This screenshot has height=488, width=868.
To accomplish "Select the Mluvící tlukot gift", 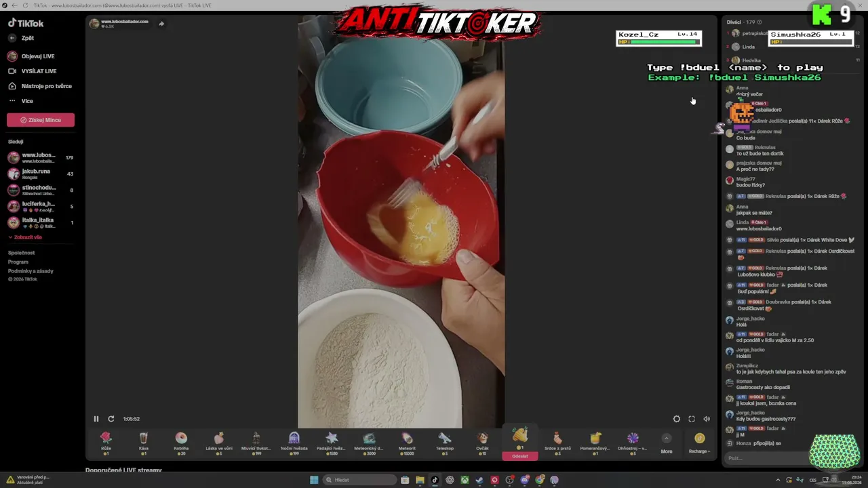I will [256, 443].
